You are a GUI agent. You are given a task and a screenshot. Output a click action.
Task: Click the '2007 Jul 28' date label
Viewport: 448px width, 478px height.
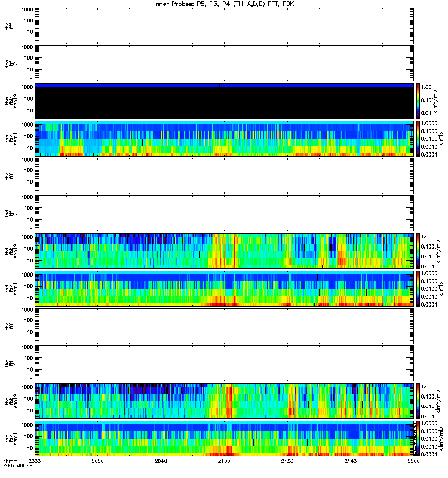18,465
